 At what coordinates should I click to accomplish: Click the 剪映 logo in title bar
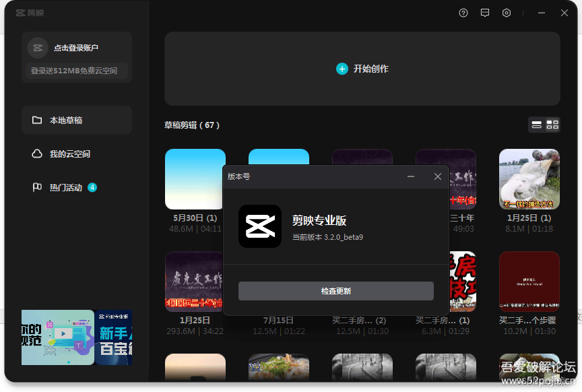[x=30, y=13]
